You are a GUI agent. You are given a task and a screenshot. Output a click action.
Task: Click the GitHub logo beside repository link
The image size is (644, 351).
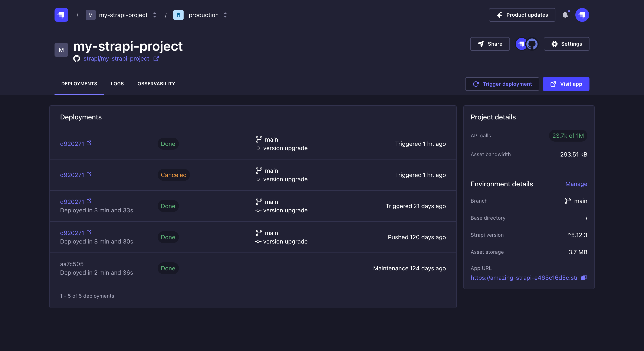coord(76,58)
